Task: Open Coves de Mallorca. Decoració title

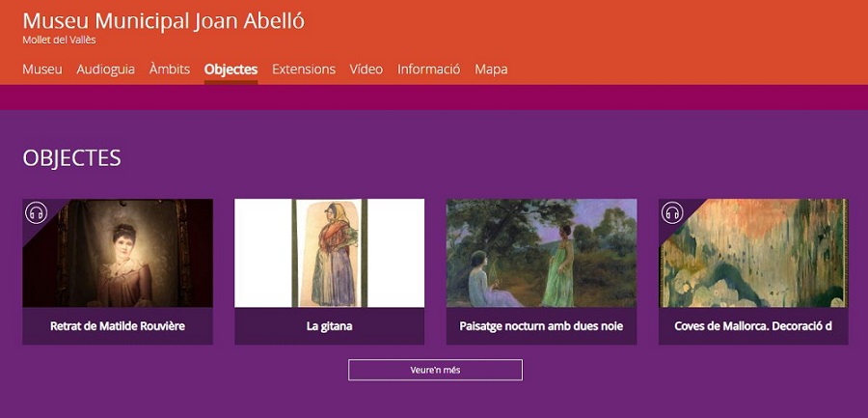Action: (x=753, y=326)
